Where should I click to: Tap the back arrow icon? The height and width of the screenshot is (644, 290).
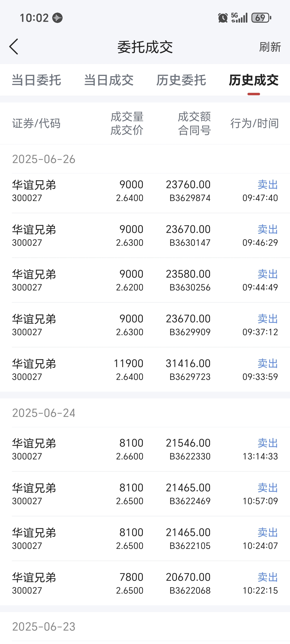14,46
